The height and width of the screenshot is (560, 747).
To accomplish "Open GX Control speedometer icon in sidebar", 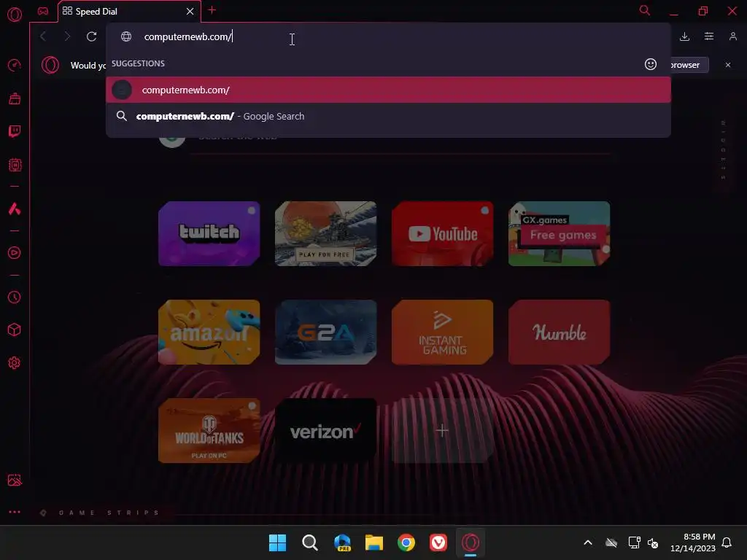I will click(x=15, y=65).
